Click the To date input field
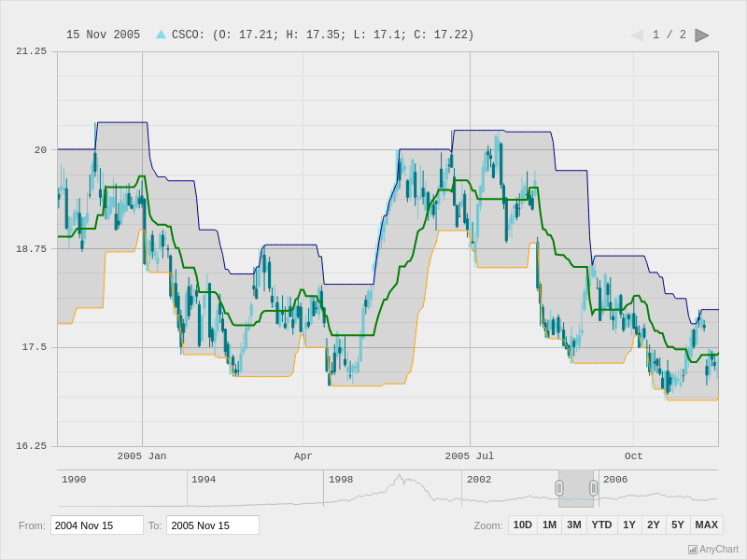This screenshot has height=560, width=747. 213,525
